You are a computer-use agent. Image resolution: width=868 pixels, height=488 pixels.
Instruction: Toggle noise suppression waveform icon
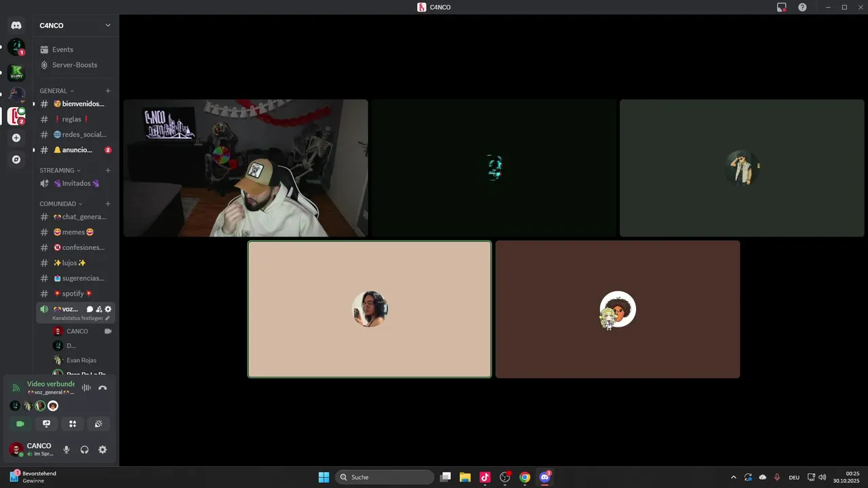[86, 388]
